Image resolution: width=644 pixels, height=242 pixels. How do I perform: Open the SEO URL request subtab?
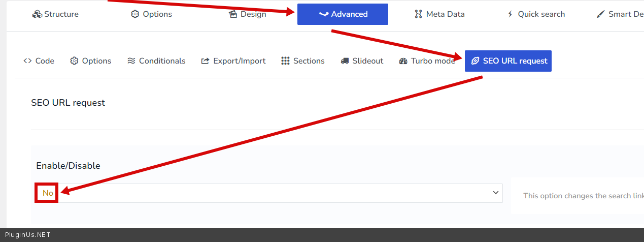click(x=508, y=61)
